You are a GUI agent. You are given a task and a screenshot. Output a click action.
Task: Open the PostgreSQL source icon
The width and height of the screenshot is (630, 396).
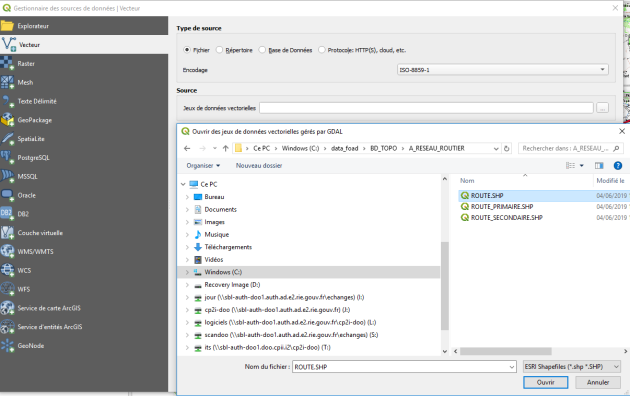[x=7, y=157]
